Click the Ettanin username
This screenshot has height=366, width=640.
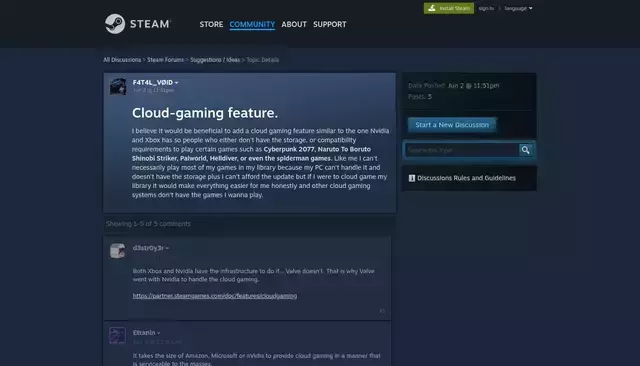[144, 333]
